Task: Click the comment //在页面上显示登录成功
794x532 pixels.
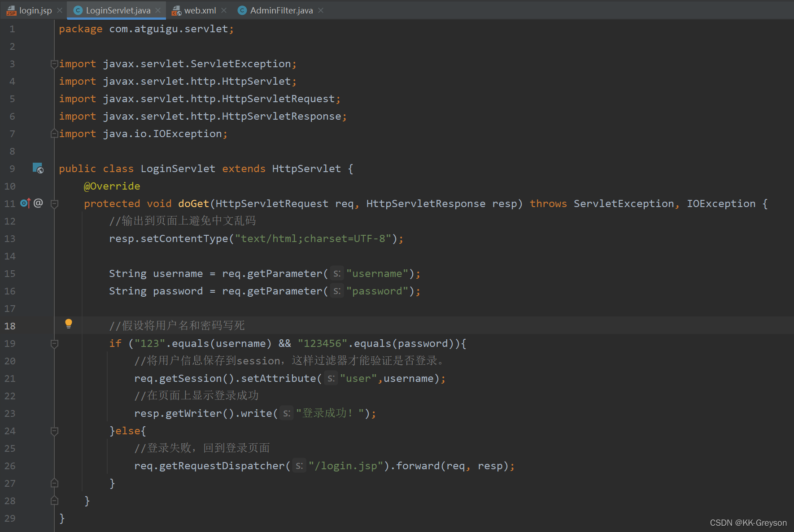Action: 196,395
